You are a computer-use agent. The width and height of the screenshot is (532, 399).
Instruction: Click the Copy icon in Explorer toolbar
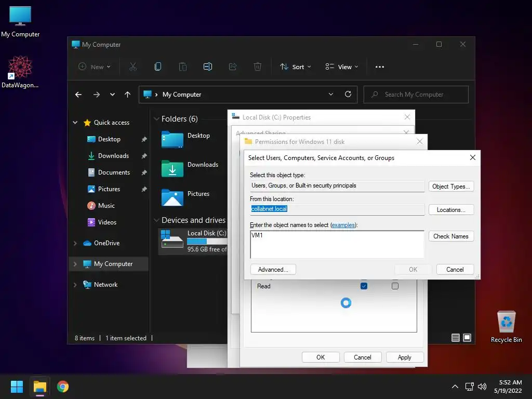[158, 67]
